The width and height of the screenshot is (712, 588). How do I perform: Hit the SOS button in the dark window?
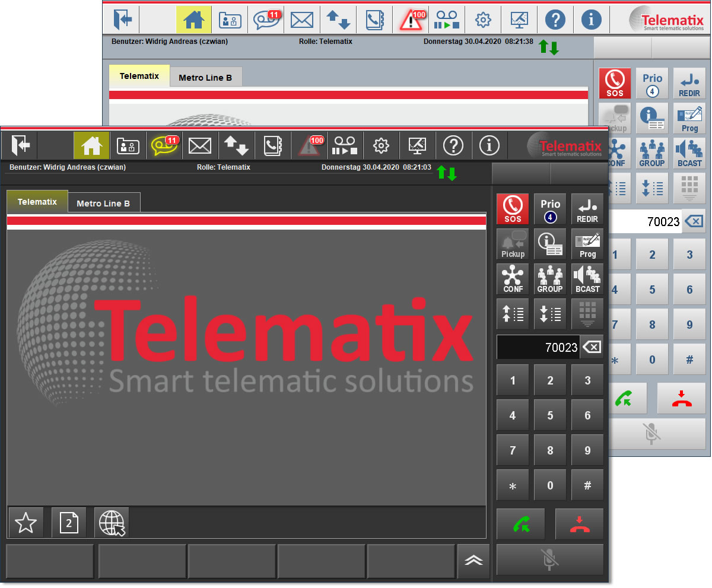click(x=513, y=209)
